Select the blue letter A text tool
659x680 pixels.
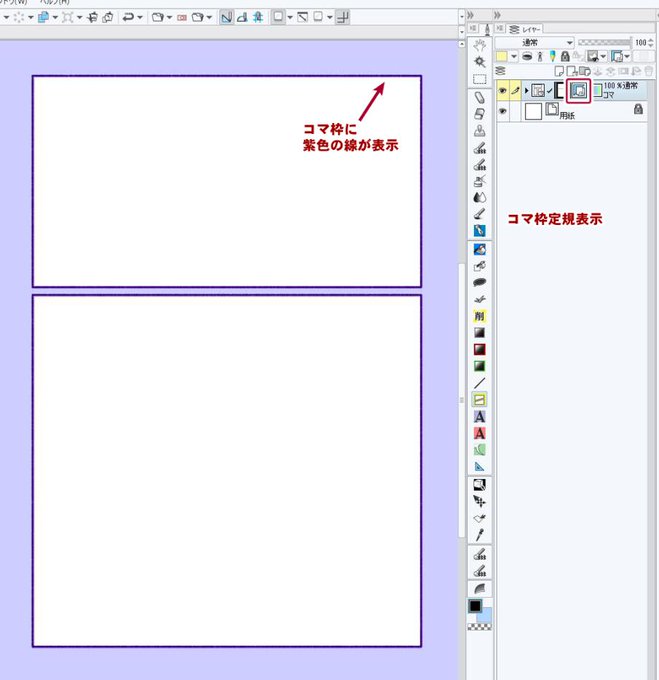pos(480,417)
